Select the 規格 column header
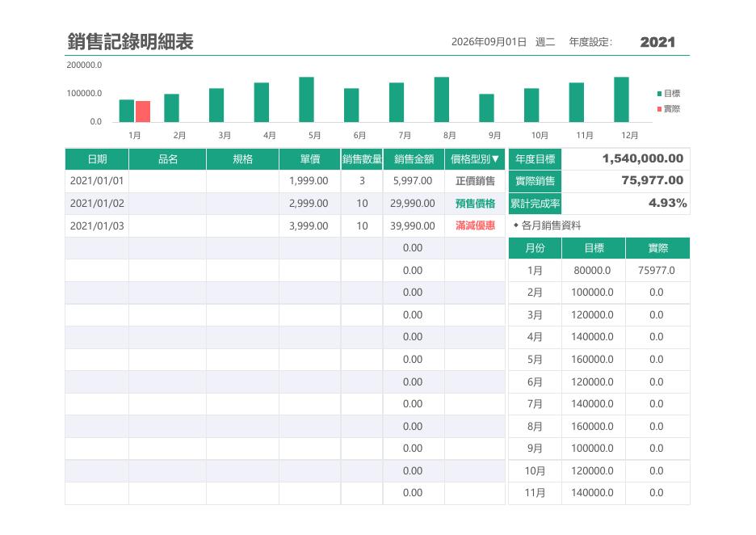The height and width of the screenshot is (535, 756). click(242, 159)
